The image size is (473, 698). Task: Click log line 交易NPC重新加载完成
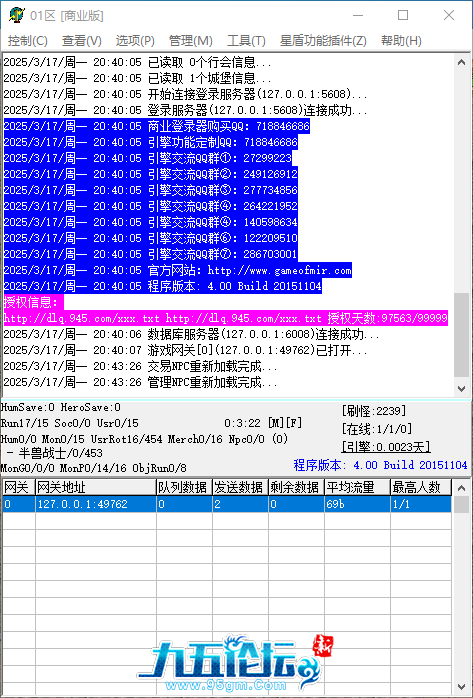141,367
